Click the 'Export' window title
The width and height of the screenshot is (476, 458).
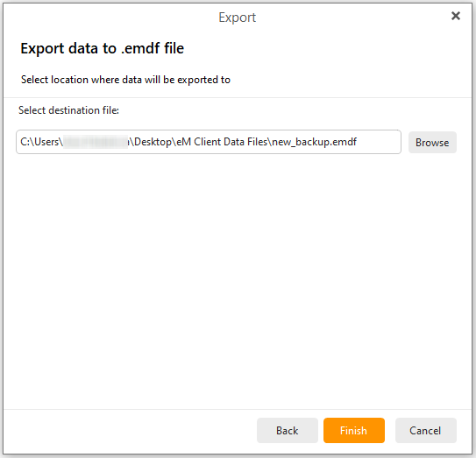[237, 18]
